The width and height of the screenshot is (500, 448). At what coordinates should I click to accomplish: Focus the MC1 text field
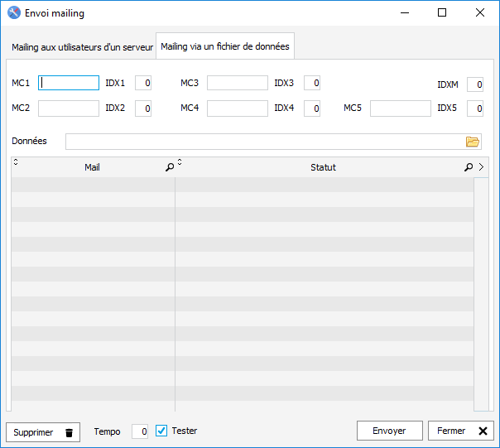[70, 83]
